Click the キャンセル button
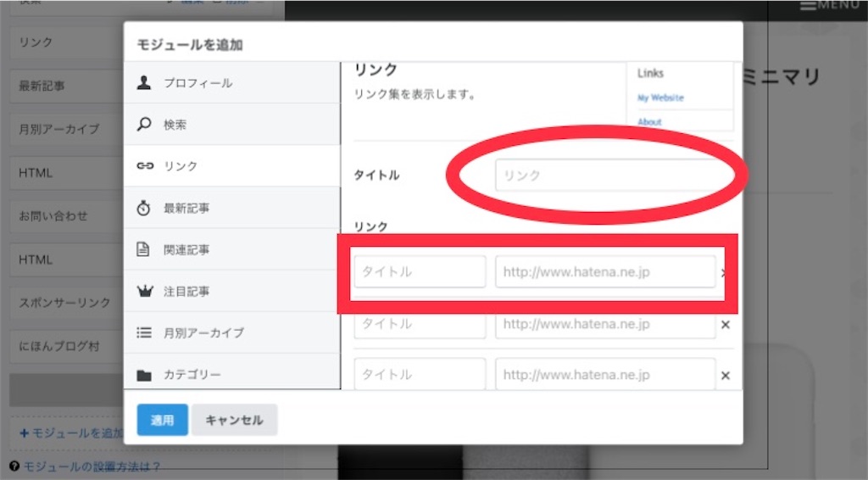868x480 pixels. (x=234, y=420)
